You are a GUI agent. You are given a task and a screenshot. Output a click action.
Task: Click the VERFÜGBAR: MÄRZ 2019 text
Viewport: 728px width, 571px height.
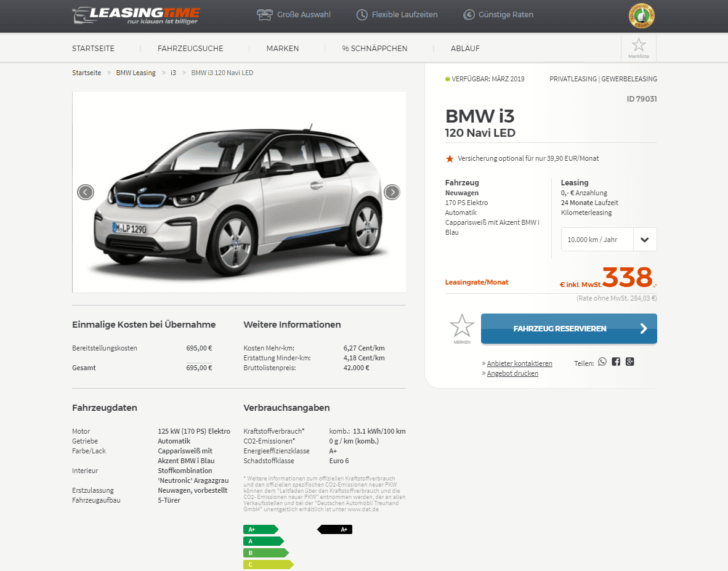488,79
